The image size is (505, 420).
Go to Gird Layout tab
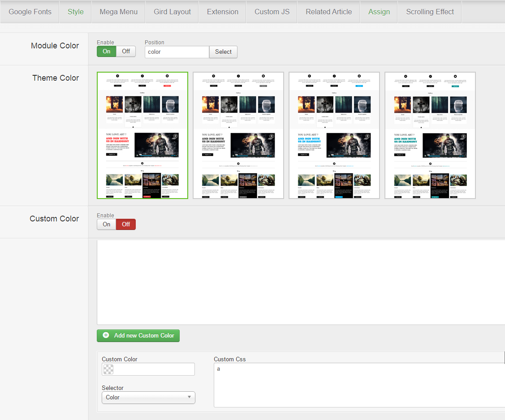tap(172, 12)
